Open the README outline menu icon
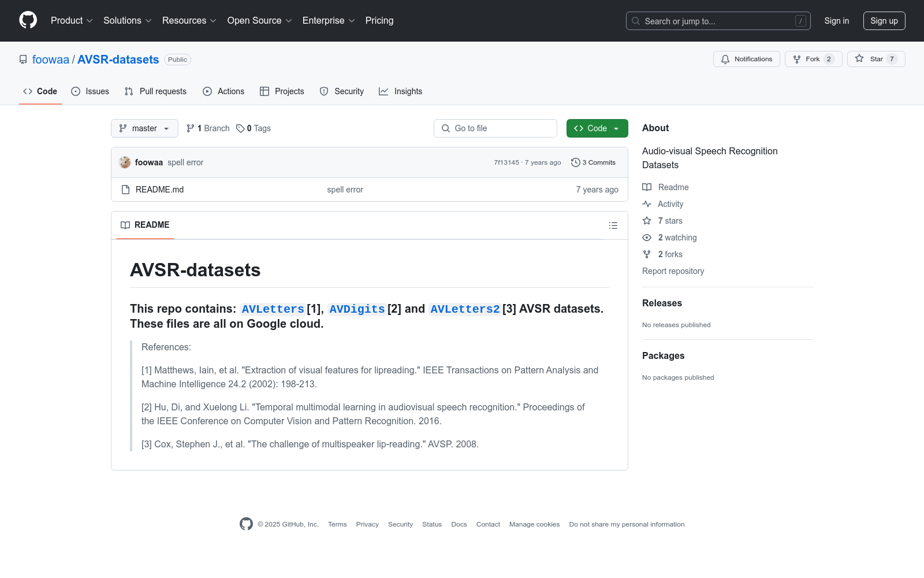 [613, 225]
